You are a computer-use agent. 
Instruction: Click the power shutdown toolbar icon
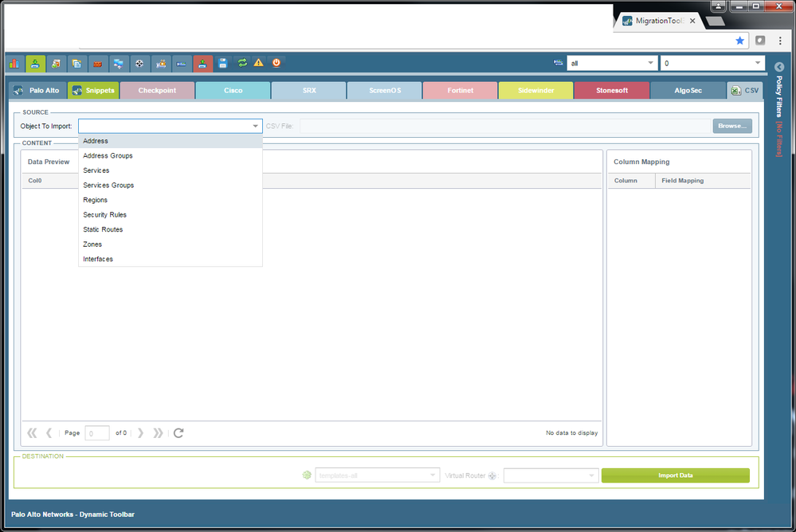click(275, 63)
